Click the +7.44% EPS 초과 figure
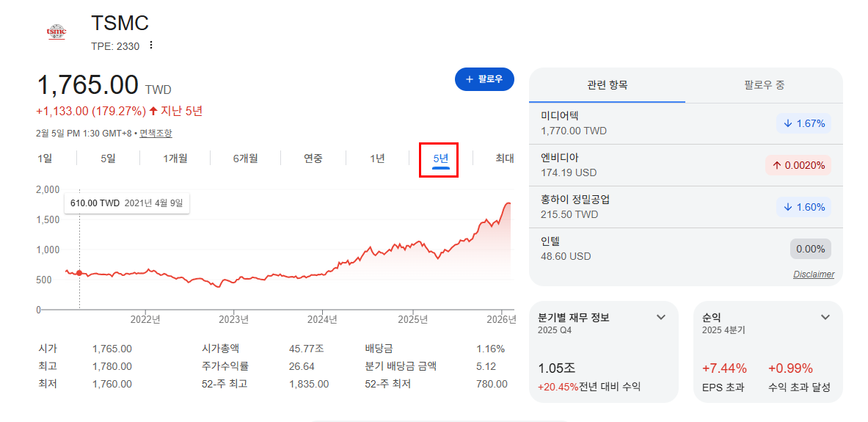 (x=724, y=368)
